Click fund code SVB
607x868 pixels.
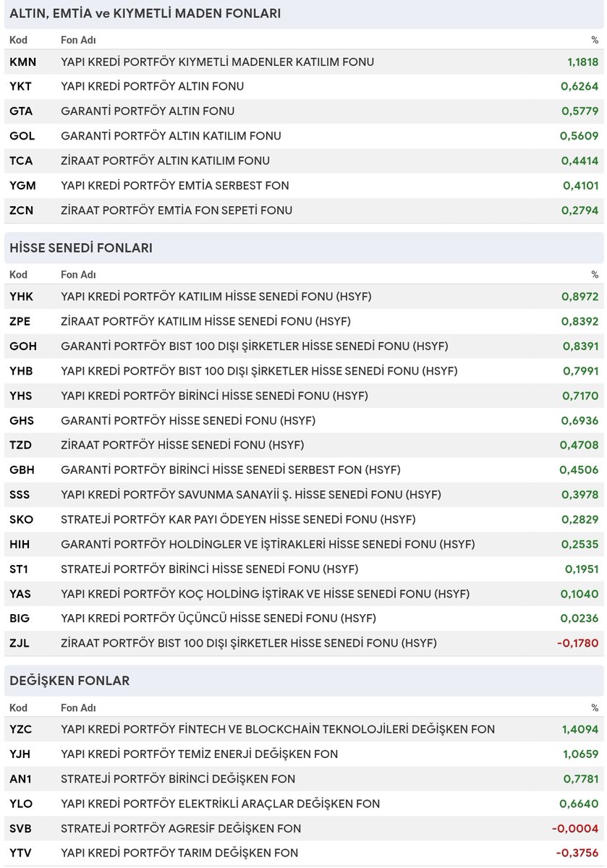[21, 828]
